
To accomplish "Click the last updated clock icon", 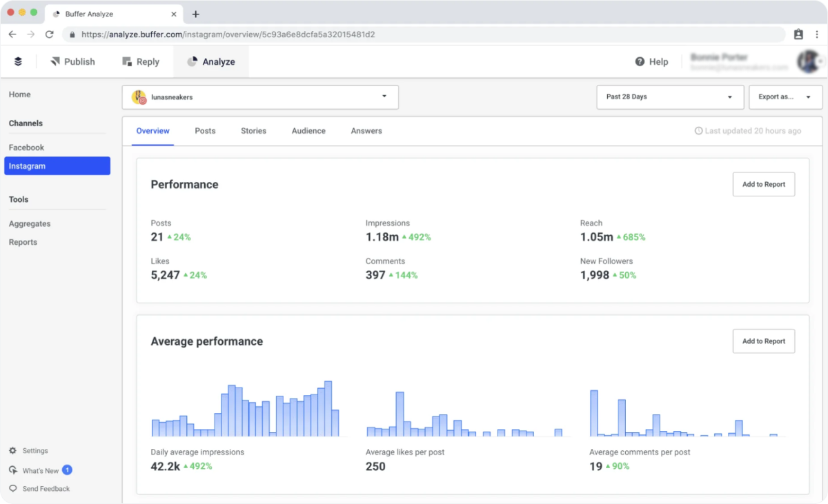I will [x=698, y=131].
